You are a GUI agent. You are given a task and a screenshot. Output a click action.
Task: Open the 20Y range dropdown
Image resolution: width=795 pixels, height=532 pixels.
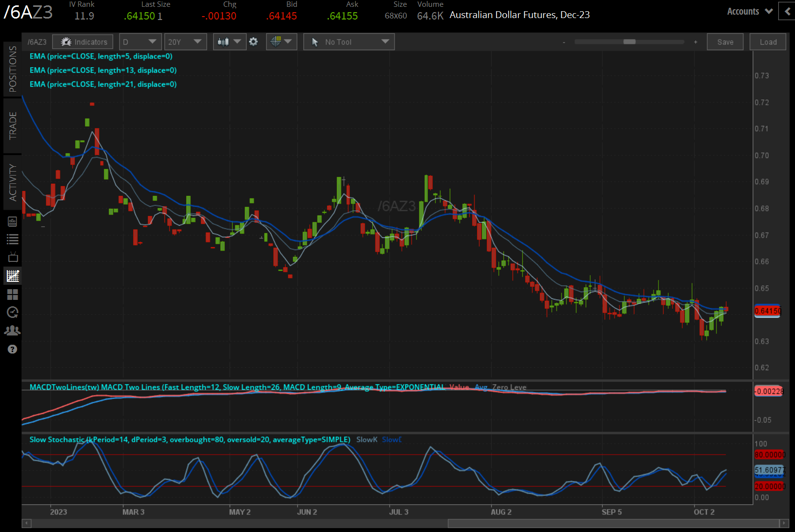185,42
